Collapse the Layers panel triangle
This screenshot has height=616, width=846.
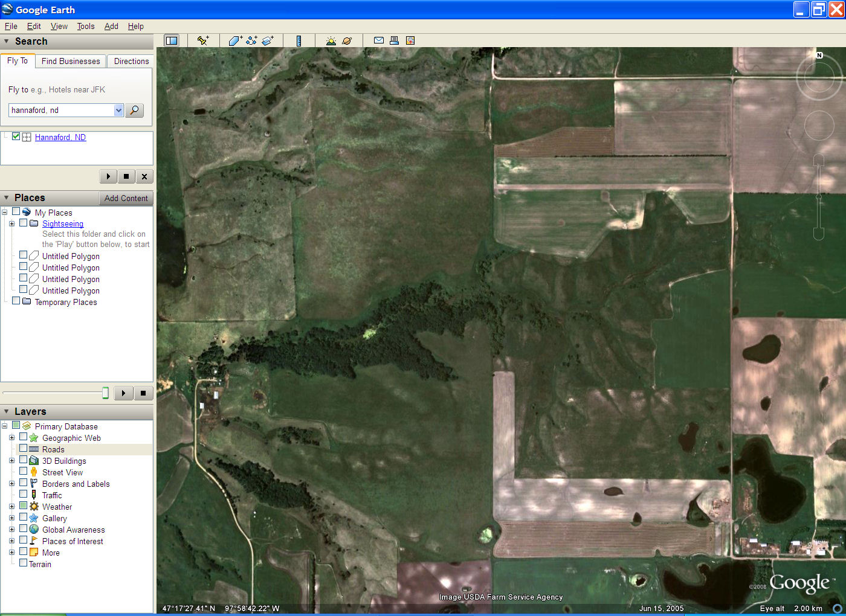(7, 411)
